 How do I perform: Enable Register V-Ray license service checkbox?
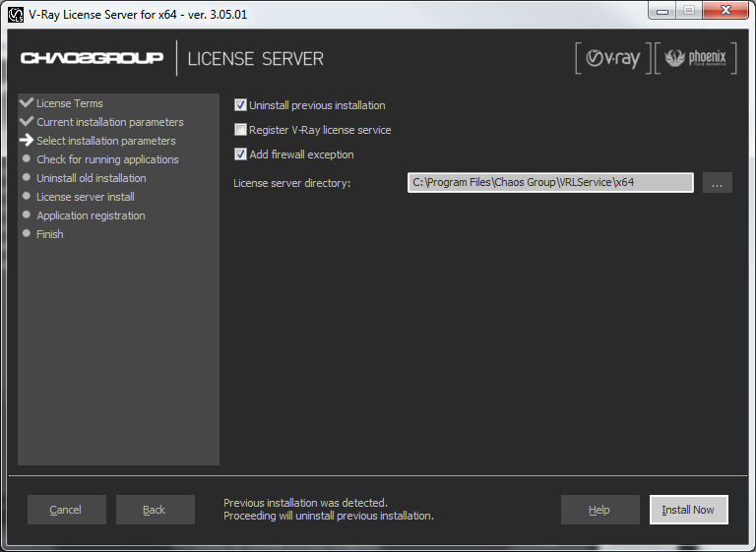coord(240,129)
